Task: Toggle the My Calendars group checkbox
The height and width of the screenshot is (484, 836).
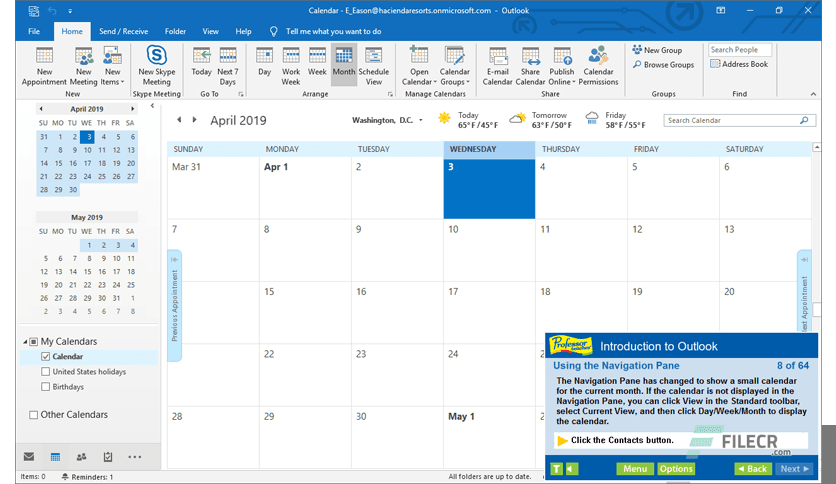Action: [x=34, y=342]
